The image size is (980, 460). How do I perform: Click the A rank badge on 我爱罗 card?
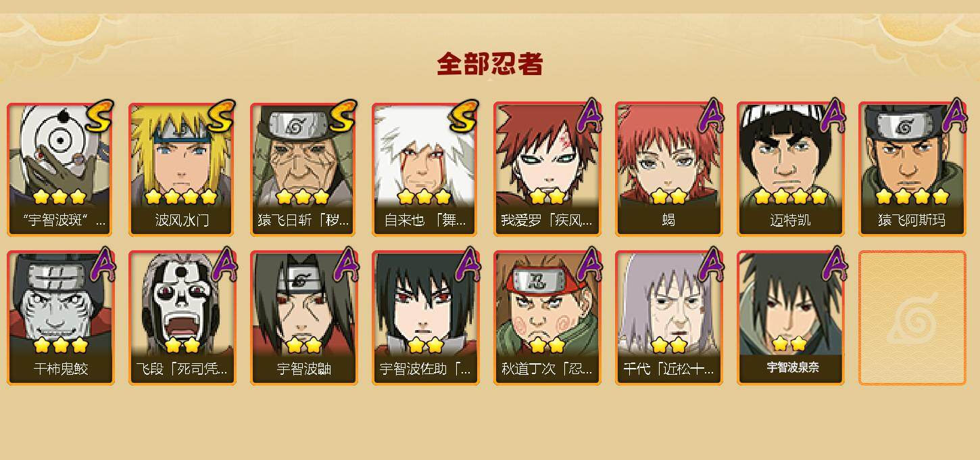589,115
